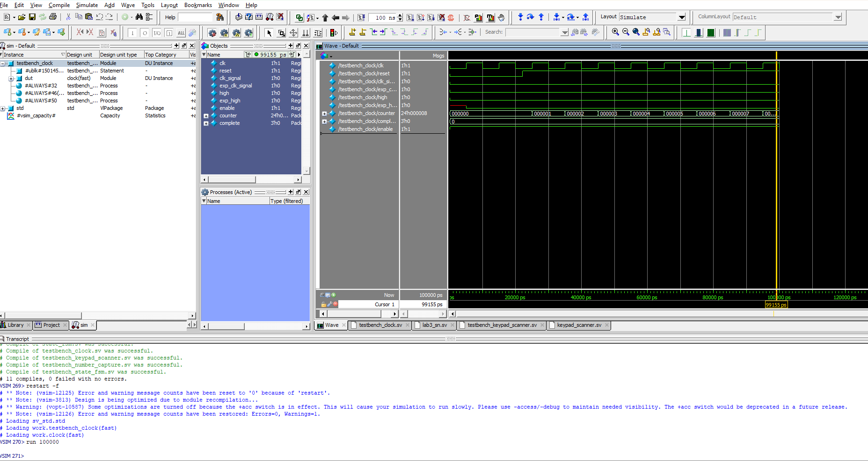Click the Break simulation hand icon
The width and height of the screenshot is (868, 461).
501,18
